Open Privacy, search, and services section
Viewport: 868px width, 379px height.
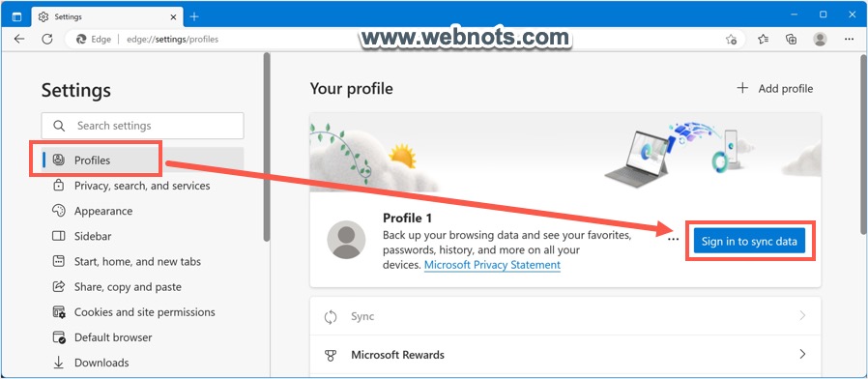tap(143, 186)
